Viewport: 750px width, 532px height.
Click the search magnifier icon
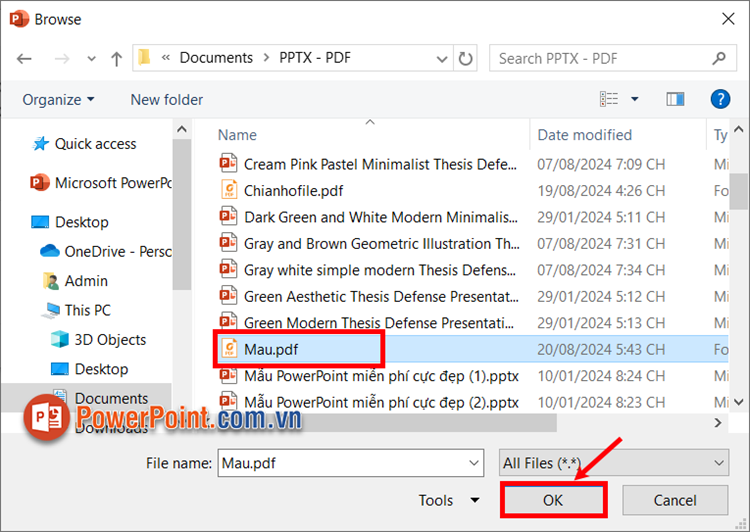point(719,58)
